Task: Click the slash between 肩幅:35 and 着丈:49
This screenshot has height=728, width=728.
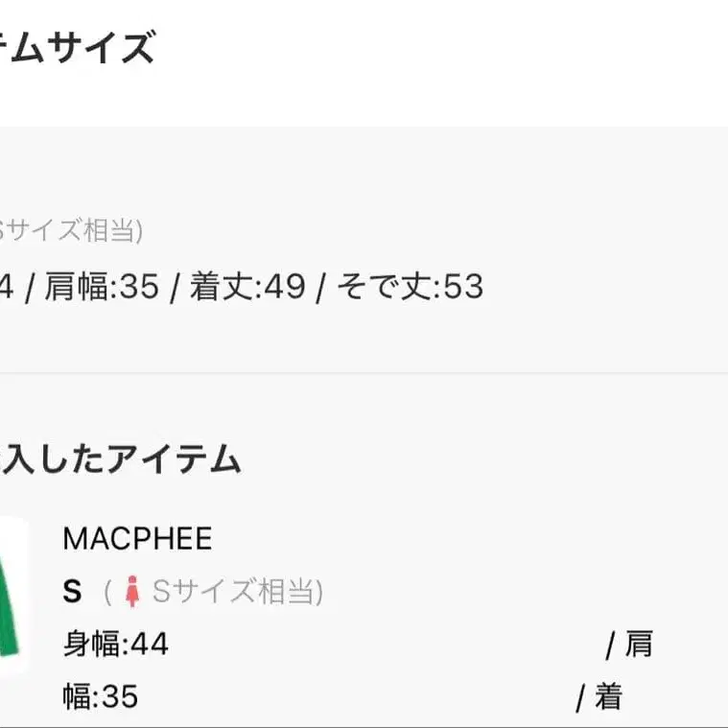Action: coord(175,287)
